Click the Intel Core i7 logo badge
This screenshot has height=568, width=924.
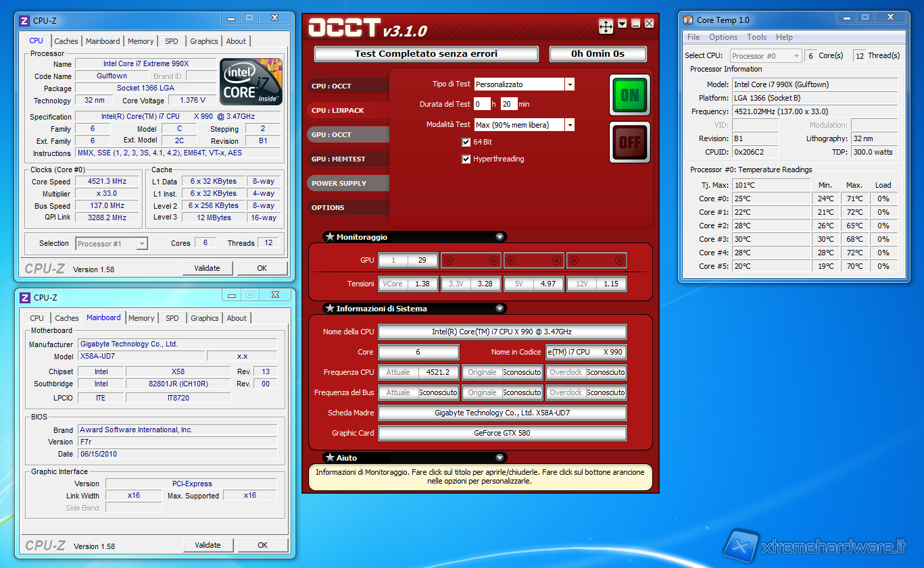(x=251, y=82)
